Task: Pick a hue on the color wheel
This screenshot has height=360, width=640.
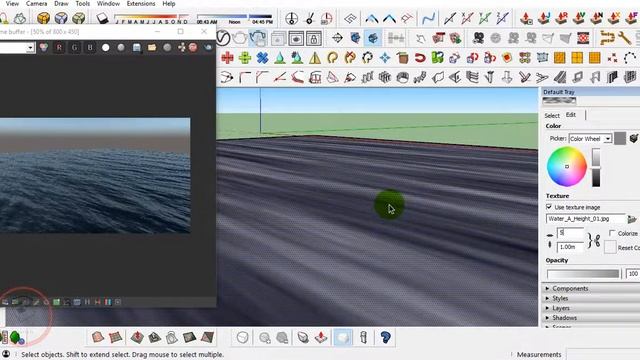Action: click(x=567, y=167)
